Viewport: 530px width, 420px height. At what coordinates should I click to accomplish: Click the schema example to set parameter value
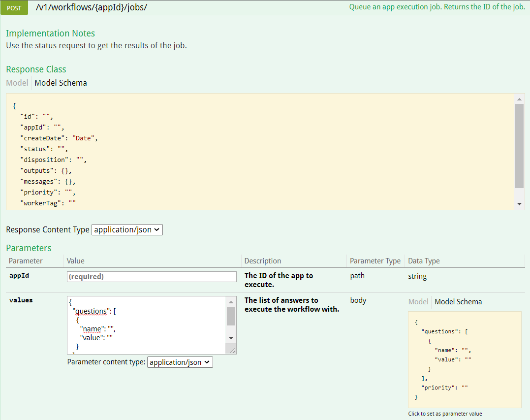465,359
